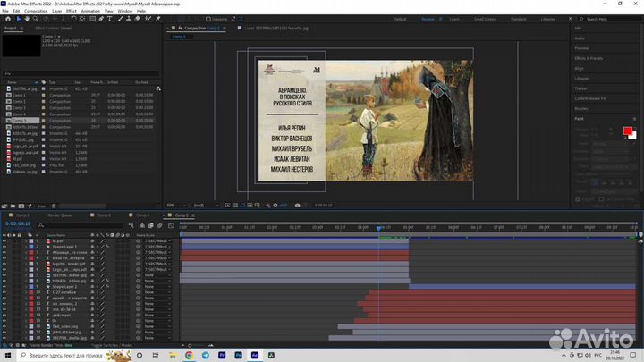
Task: Open viewer magnification ratio dropdown
Action: tap(176, 206)
